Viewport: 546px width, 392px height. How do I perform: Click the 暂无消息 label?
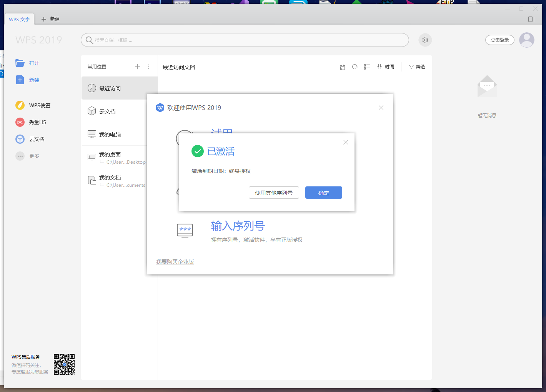[487, 115]
